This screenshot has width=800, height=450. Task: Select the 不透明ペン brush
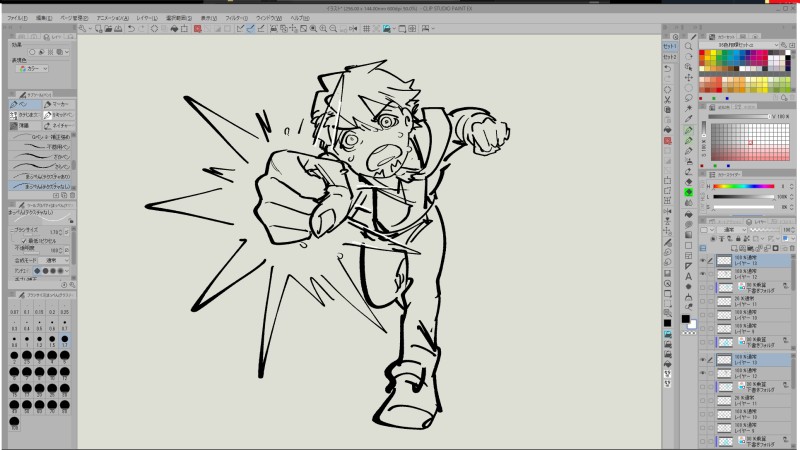(41, 147)
